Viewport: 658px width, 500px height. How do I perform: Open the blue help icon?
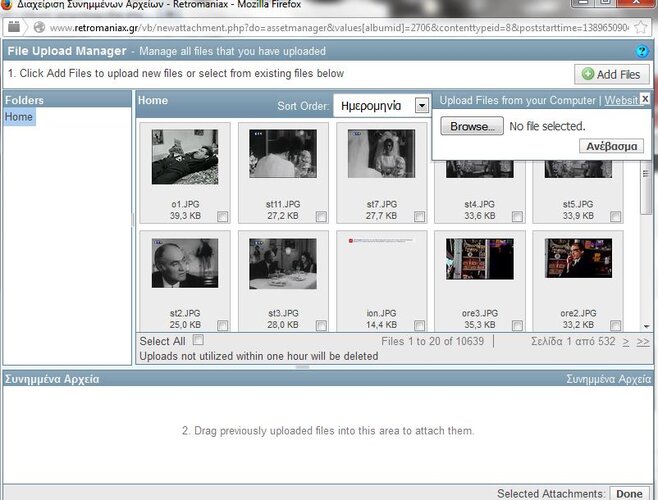point(643,51)
